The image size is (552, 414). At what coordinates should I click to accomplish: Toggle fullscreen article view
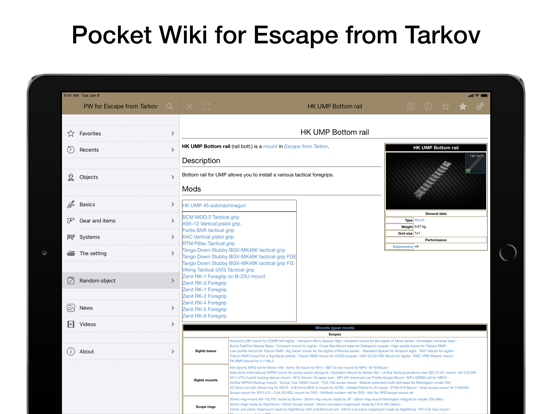[x=207, y=106]
